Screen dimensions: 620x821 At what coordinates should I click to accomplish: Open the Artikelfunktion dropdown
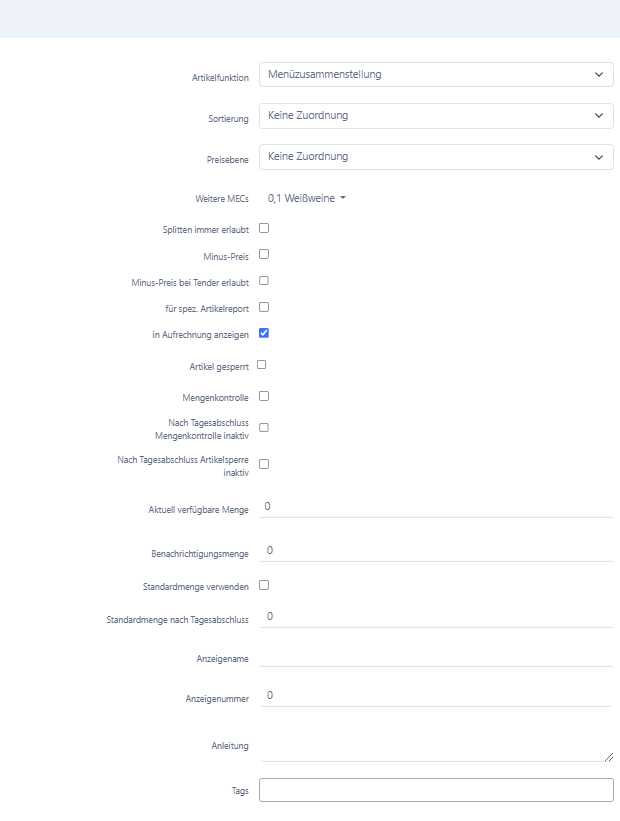point(436,74)
